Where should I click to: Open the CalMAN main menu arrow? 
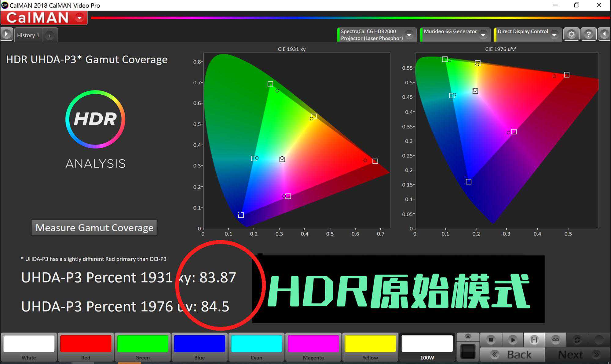pos(79,18)
